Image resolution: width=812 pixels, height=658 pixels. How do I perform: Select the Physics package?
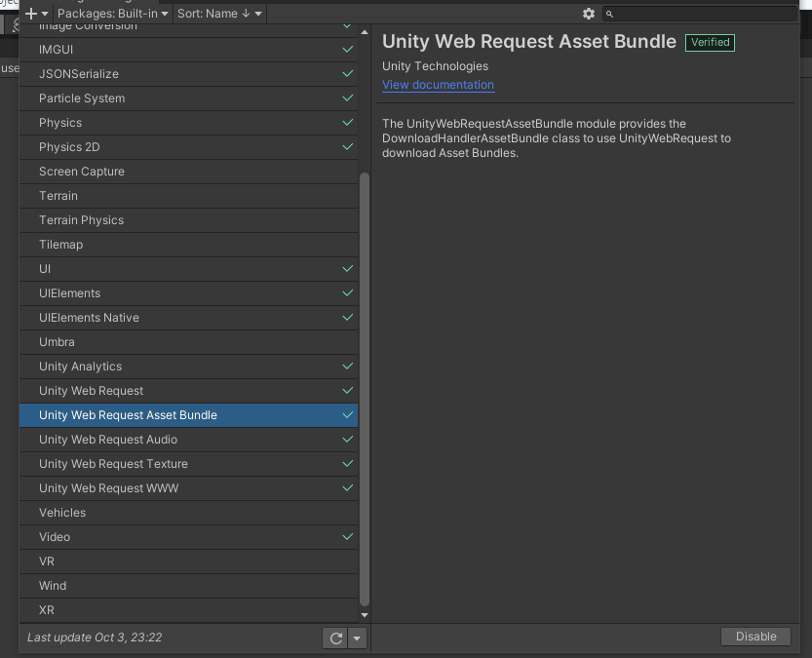pyautogui.click(x=188, y=123)
